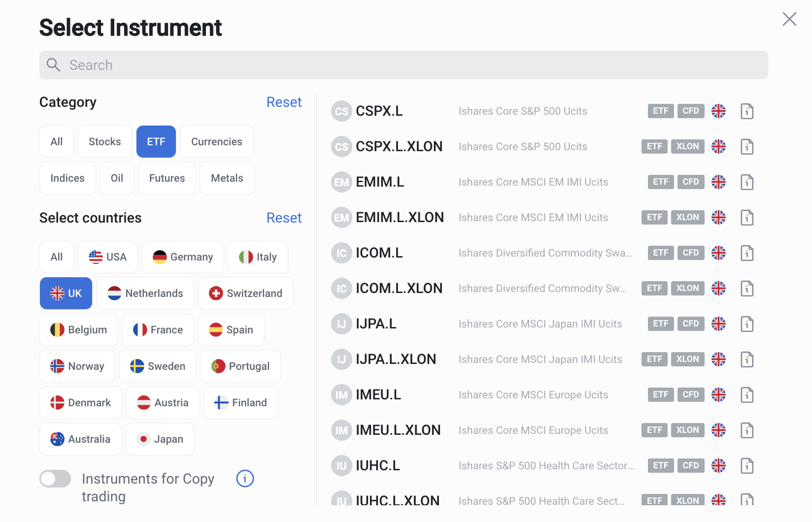The height and width of the screenshot is (522, 812).
Task: Choose All in the countries filter
Action: 57,257
